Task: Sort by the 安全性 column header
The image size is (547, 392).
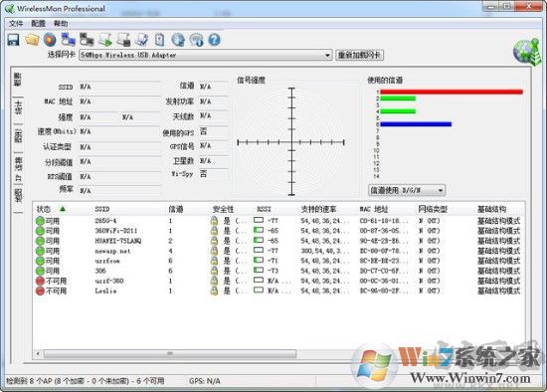Action: click(223, 209)
